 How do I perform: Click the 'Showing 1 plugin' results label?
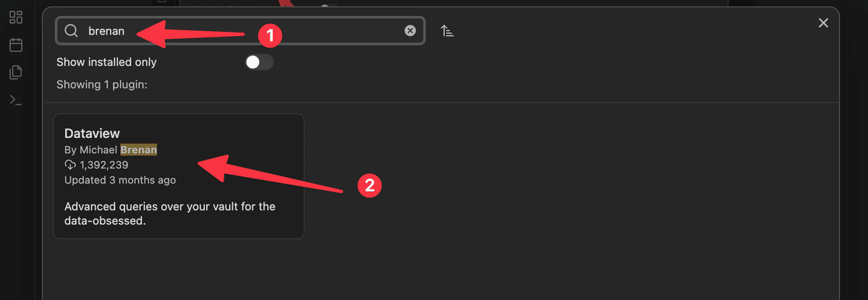click(x=102, y=85)
